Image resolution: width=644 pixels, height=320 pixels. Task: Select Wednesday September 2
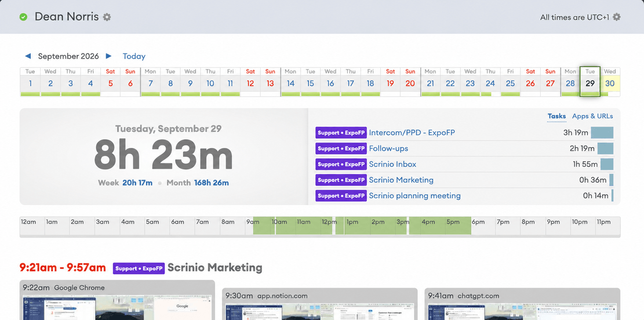coord(50,82)
